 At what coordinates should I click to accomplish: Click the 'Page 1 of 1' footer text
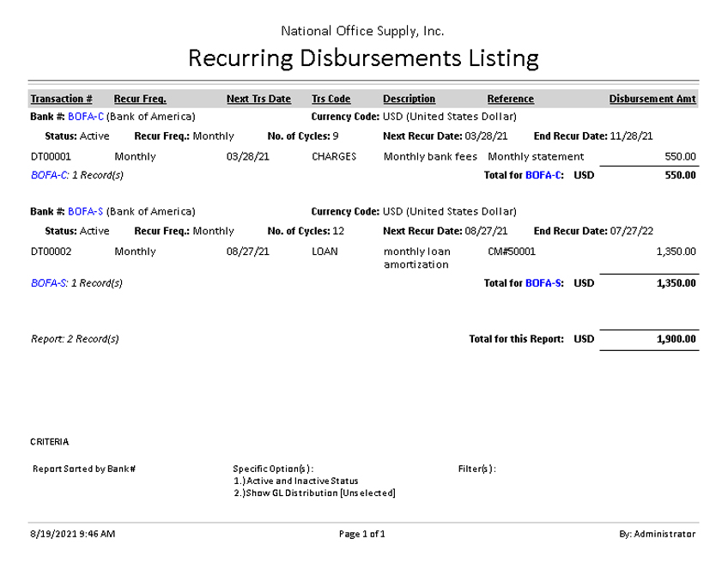(362, 534)
